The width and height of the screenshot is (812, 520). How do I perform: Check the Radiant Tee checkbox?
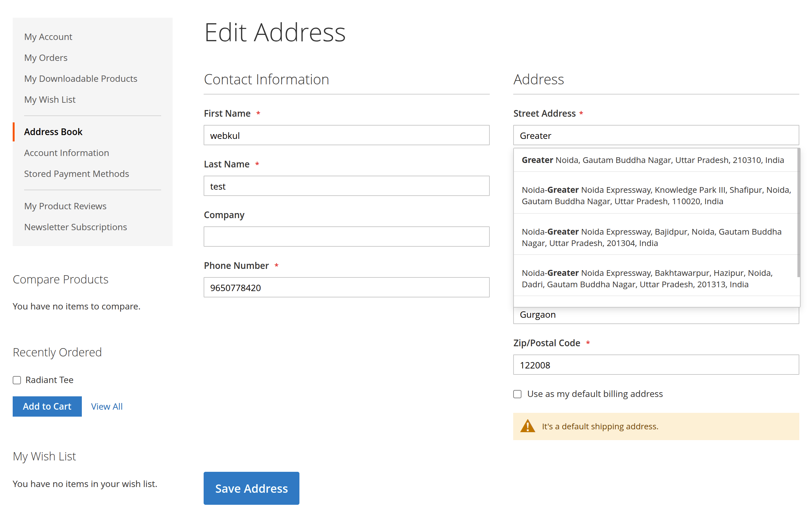click(x=17, y=380)
